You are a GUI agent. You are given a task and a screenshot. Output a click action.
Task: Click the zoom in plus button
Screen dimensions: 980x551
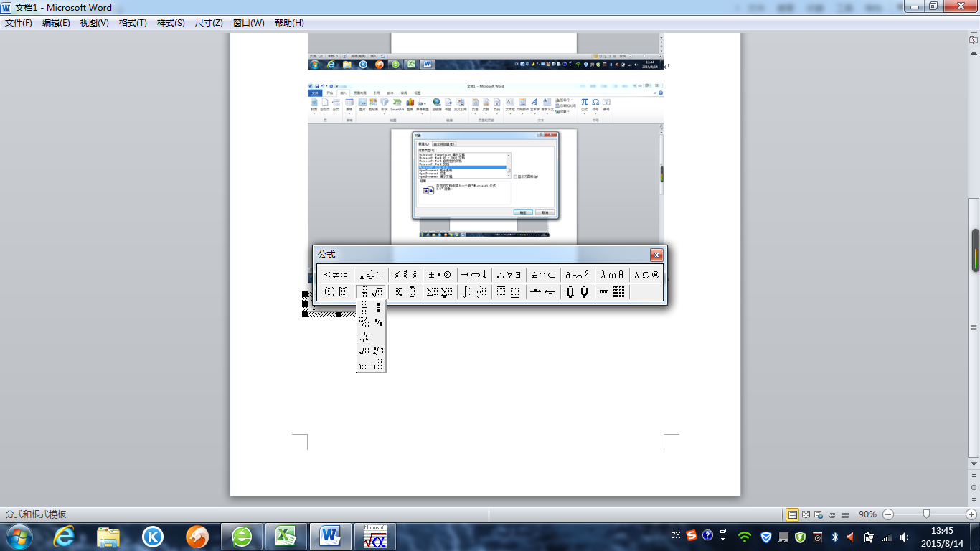pos(971,514)
